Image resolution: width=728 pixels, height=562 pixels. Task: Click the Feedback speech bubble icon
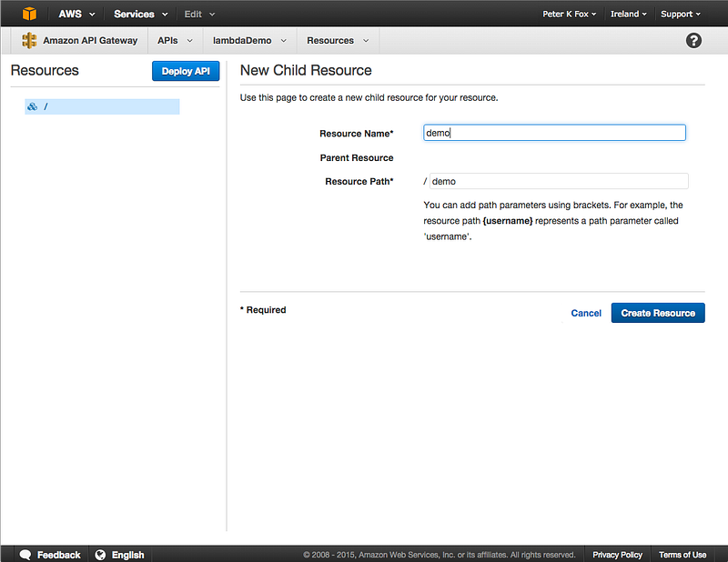point(25,555)
